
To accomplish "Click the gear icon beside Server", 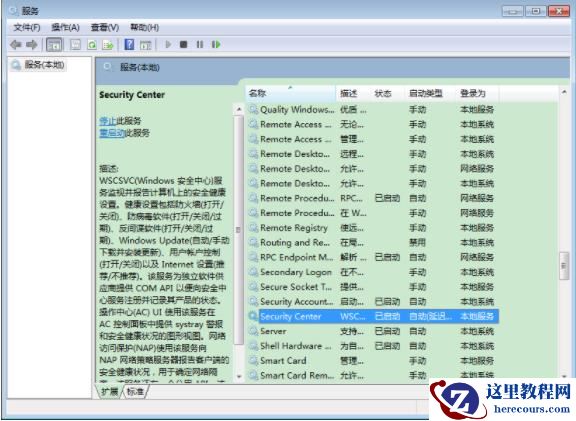I will [253, 331].
